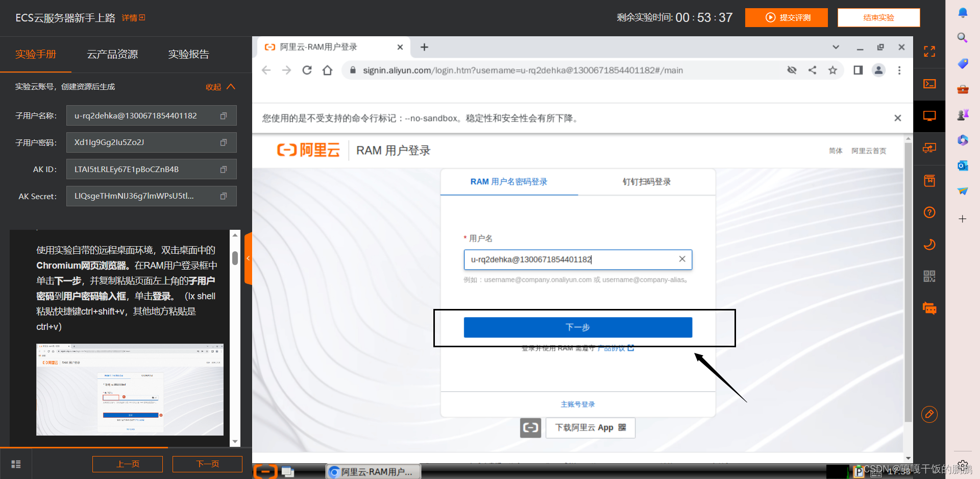Enter fullscreen mode in lab sidebar
The image size is (980, 479).
[929, 51]
